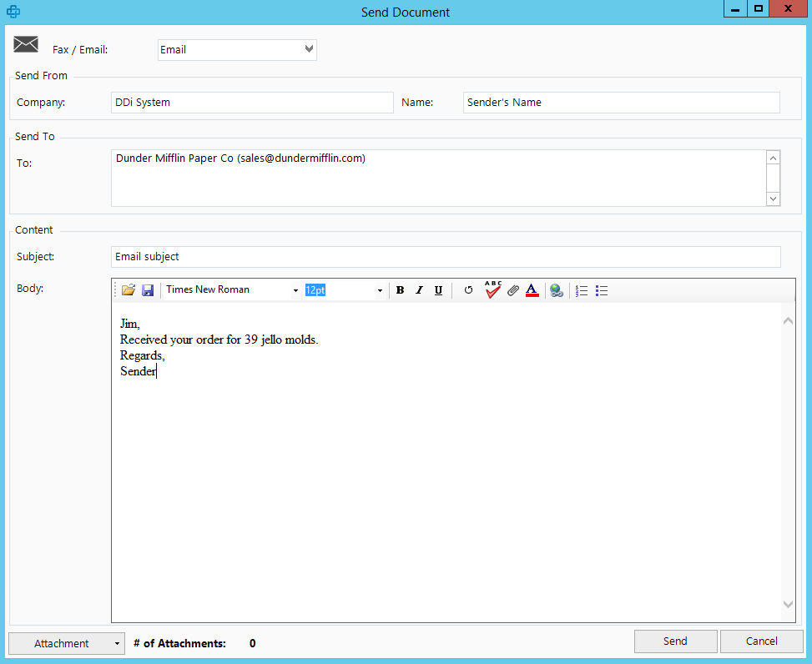812x664 pixels.
Task: Apply a bulleted list to the body
Action: tap(602, 289)
